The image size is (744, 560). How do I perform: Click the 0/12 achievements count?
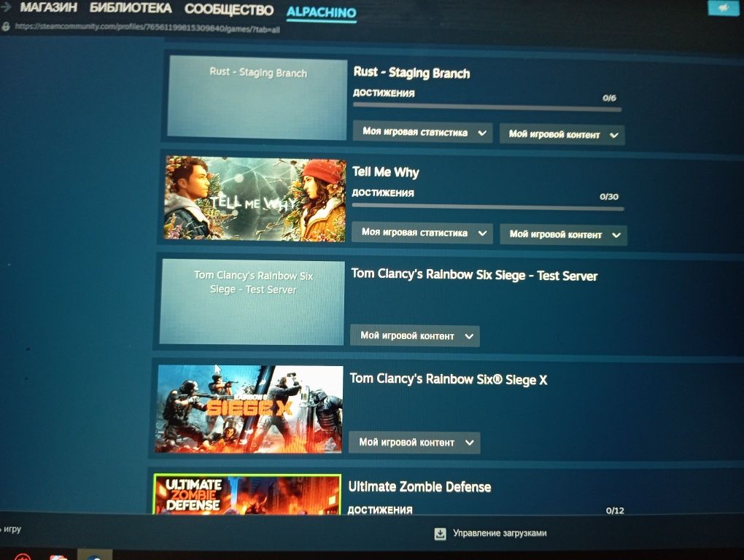[615, 510]
